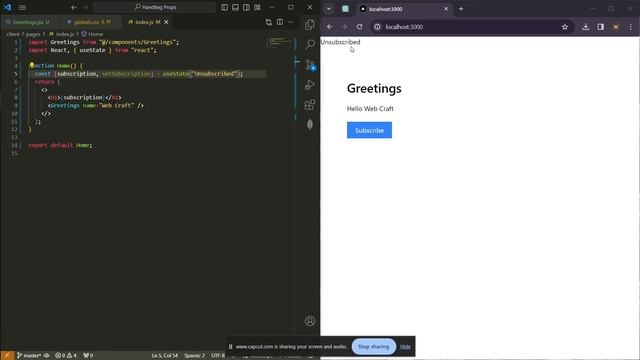
Task: Click the browser back arrow
Action: (x=329, y=27)
